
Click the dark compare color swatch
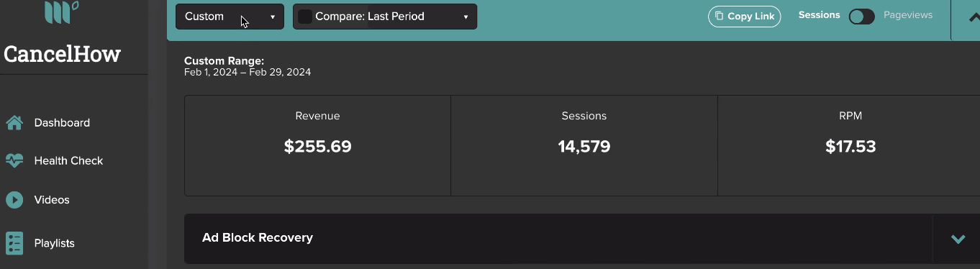(x=305, y=17)
